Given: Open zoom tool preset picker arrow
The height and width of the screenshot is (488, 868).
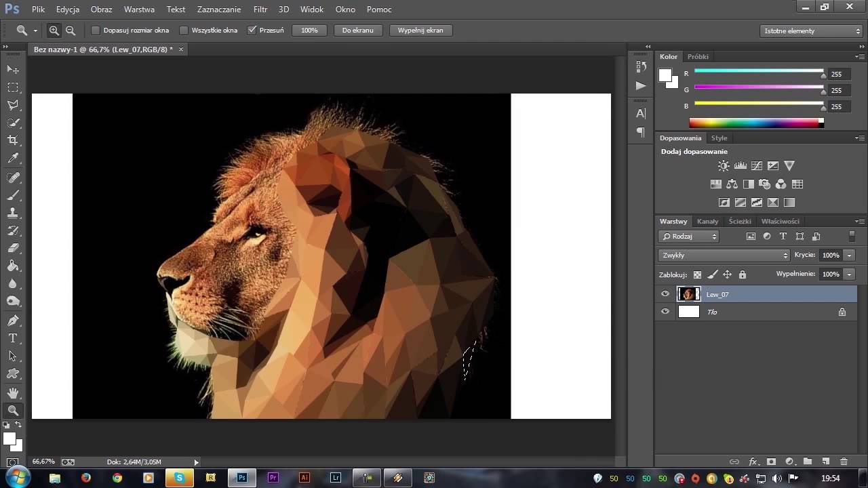Looking at the screenshot, I should coord(35,30).
